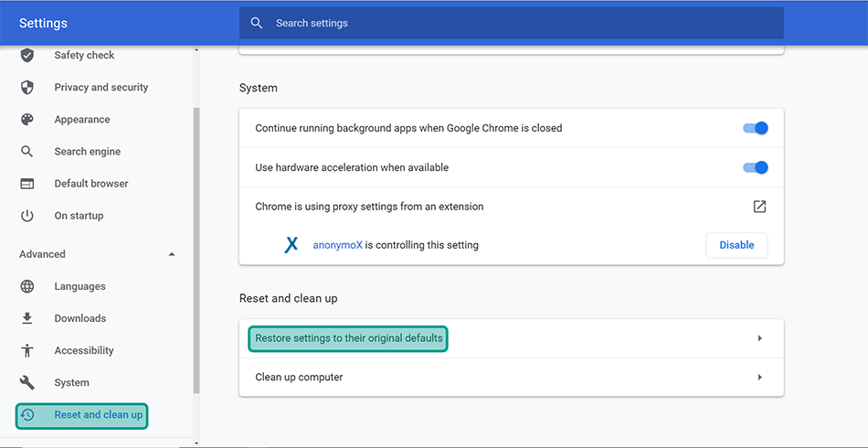Click the sidebar vertical scrollbar

[x=196, y=251]
